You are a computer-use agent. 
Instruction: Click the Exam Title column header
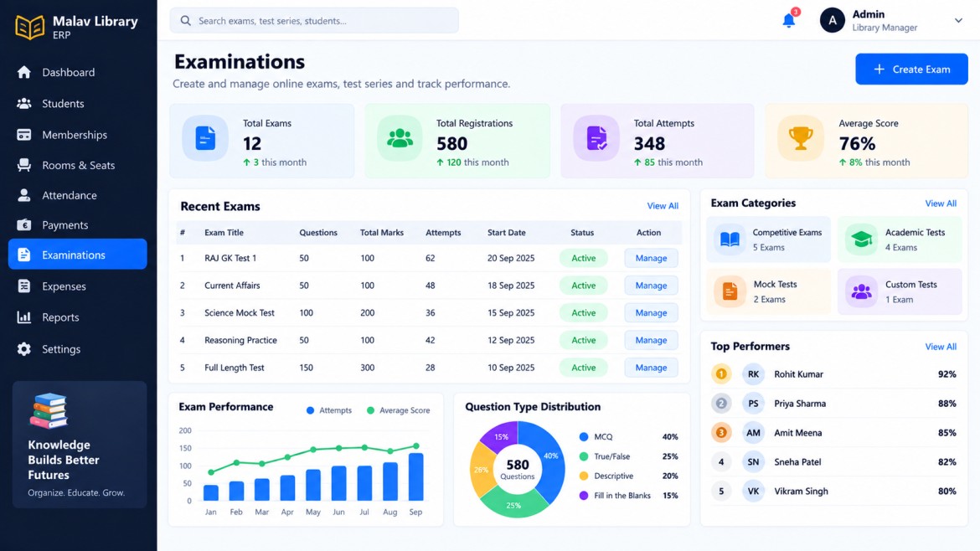(224, 233)
